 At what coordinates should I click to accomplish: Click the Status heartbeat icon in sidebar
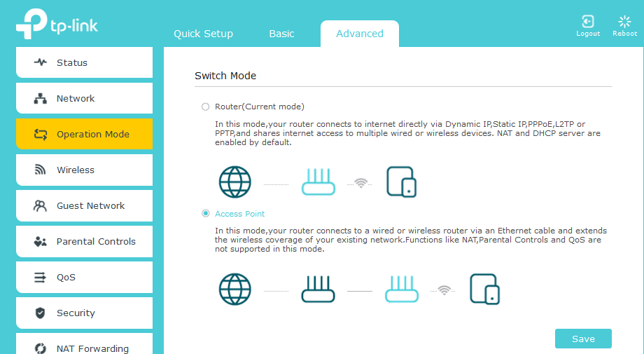(x=41, y=62)
